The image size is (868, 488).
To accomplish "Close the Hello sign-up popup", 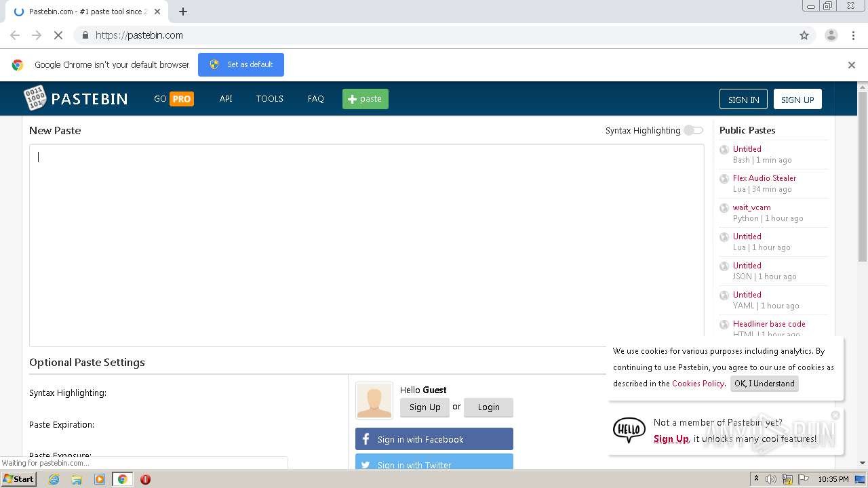I will click(835, 415).
